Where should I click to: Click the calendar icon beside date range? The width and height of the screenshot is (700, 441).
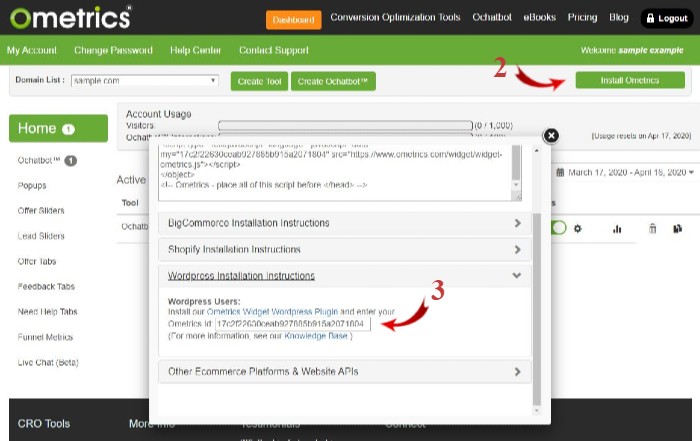[560, 172]
